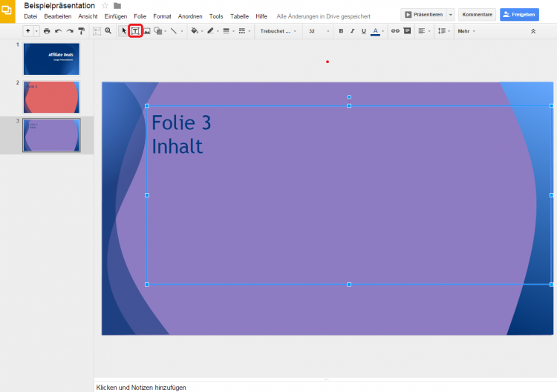Click the insert comment icon
Image resolution: width=557 pixels, height=392 pixels.
[x=407, y=31]
